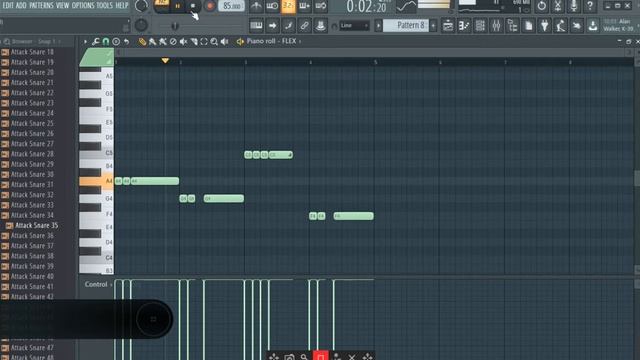Viewport: 640px width, 360px height.
Task: Click the note/clips grouping link icon
Action: [x=304, y=26]
